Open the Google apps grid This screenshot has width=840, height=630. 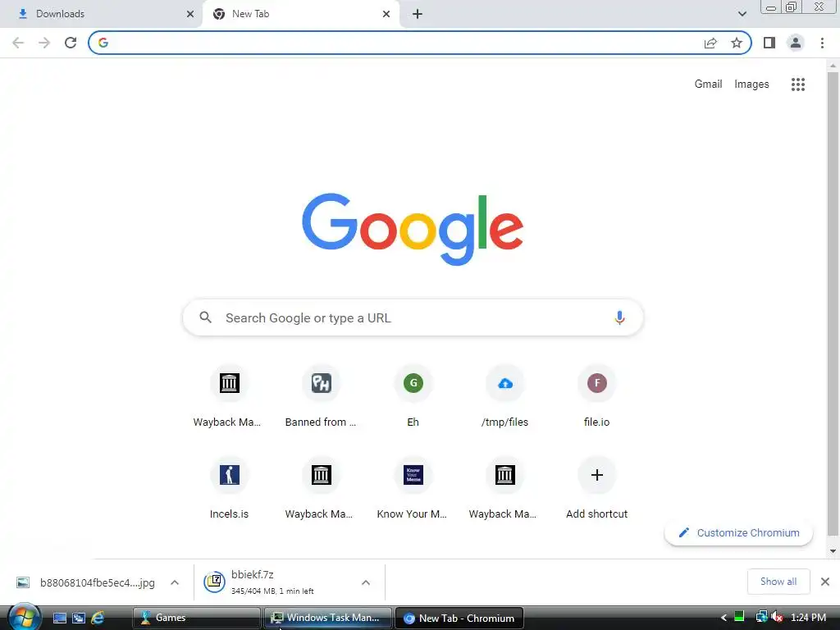797,84
